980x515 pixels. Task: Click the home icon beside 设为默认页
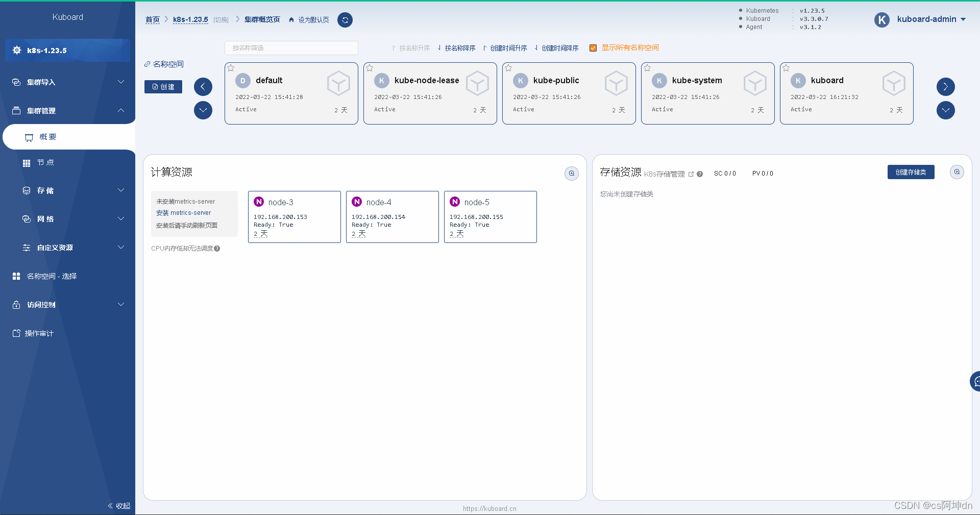[x=291, y=20]
